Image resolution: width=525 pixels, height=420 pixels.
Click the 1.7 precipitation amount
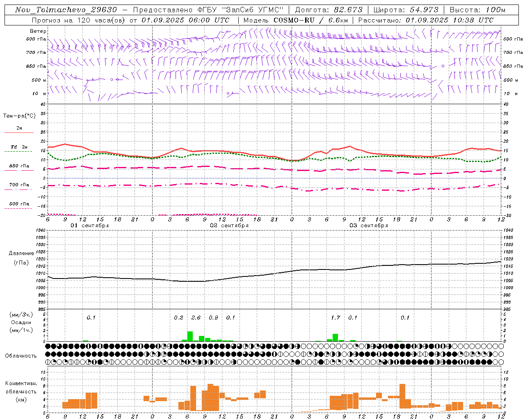pyautogui.click(x=336, y=317)
